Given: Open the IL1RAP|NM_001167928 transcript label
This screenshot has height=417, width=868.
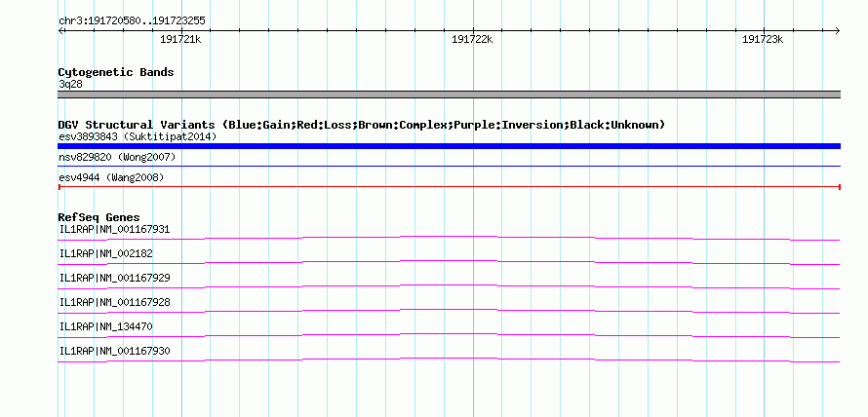Looking at the screenshot, I should coord(114,302).
